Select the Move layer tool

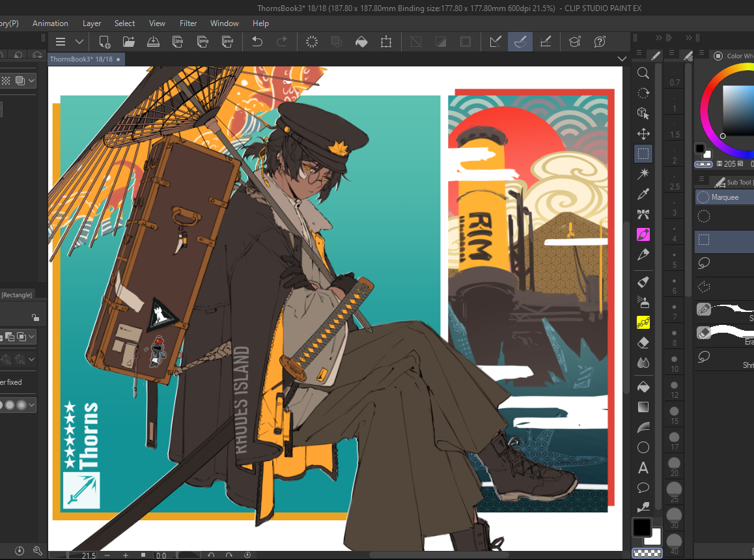(643, 133)
